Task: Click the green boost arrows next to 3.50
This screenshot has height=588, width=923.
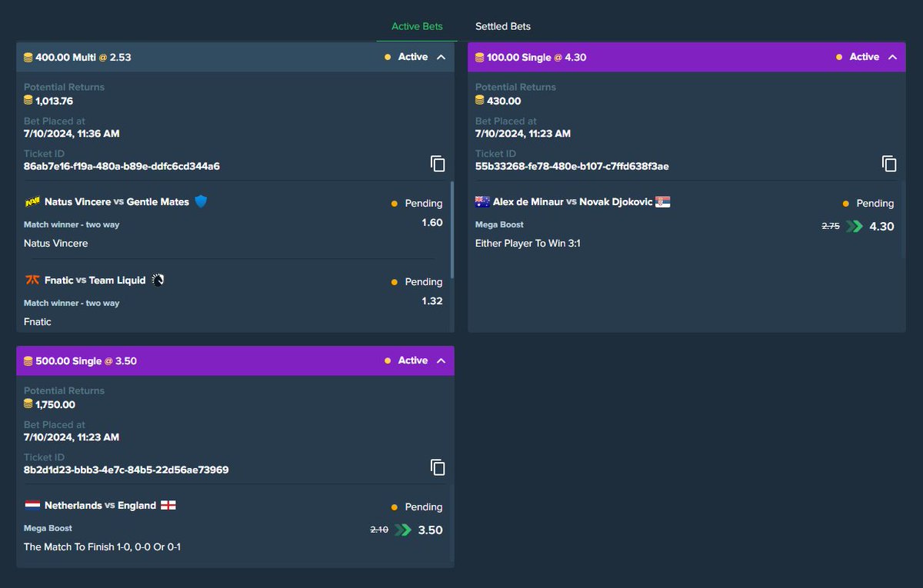Action: coord(403,530)
